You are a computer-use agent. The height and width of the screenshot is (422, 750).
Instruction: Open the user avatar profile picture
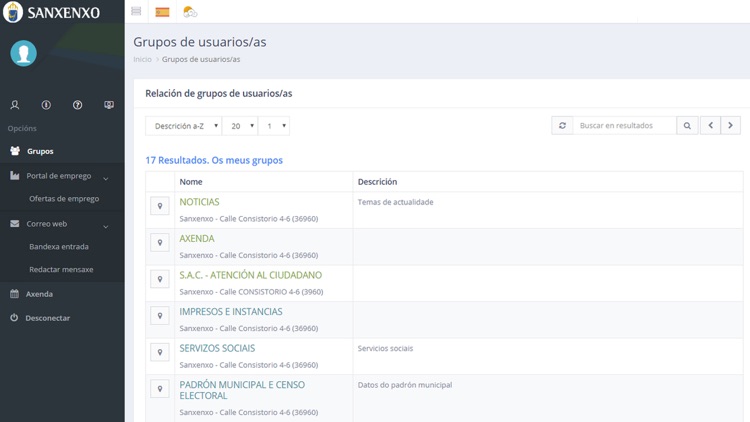(x=23, y=53)
